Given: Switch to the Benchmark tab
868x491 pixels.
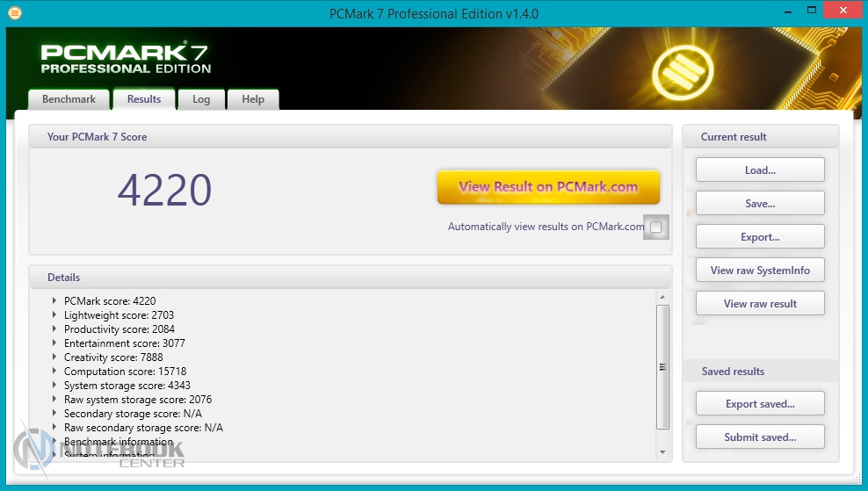Looking at the screenshot, I should coord(69,99).
